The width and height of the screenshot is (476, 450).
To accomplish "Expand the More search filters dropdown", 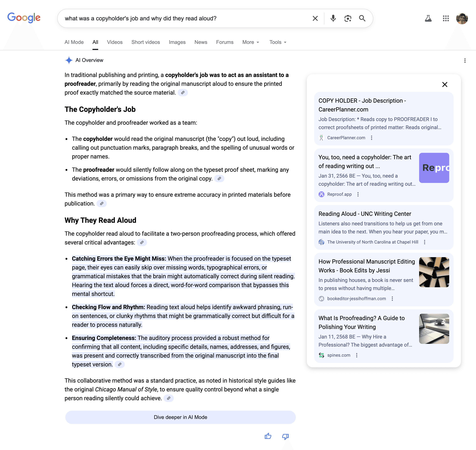I will pyautogui.click(x=251, y=42).
